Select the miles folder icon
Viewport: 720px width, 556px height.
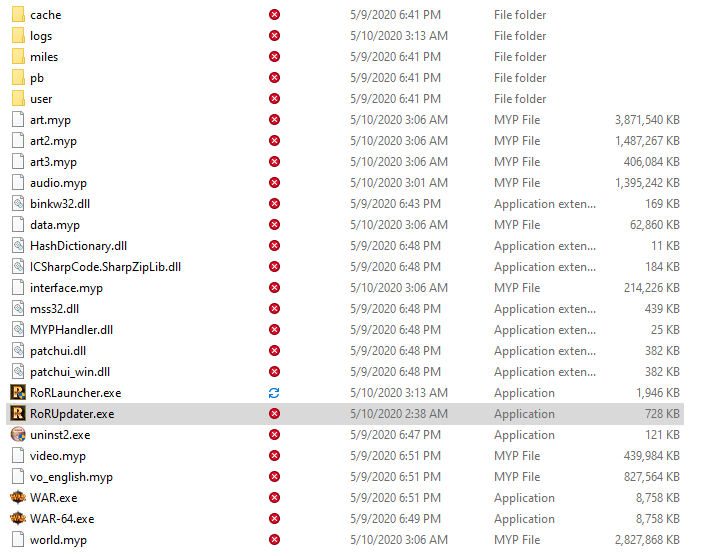click(x=18, y=57)
